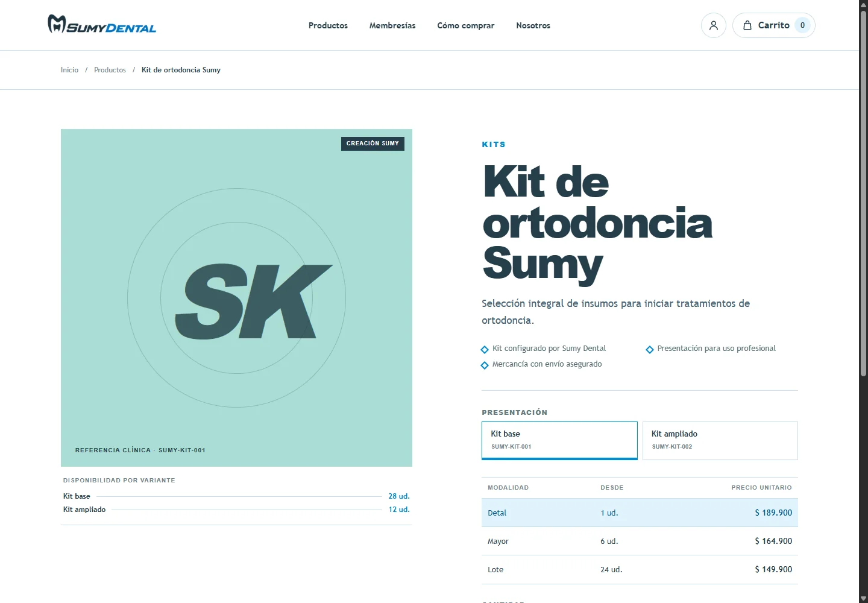868x603 pixels.
Task: Select the Lote pricing row
Action: tap(640, 569)
